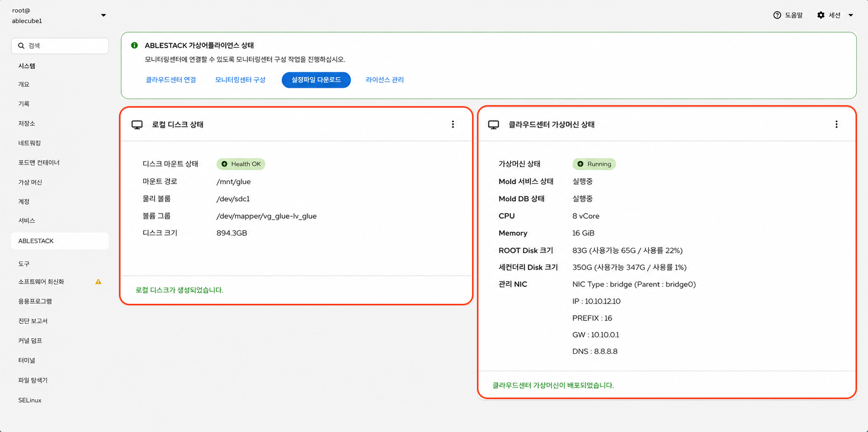Click the 도구 section heading in sidebar
The height and width of the screenshot is (432, 868).
pos(24,264)
